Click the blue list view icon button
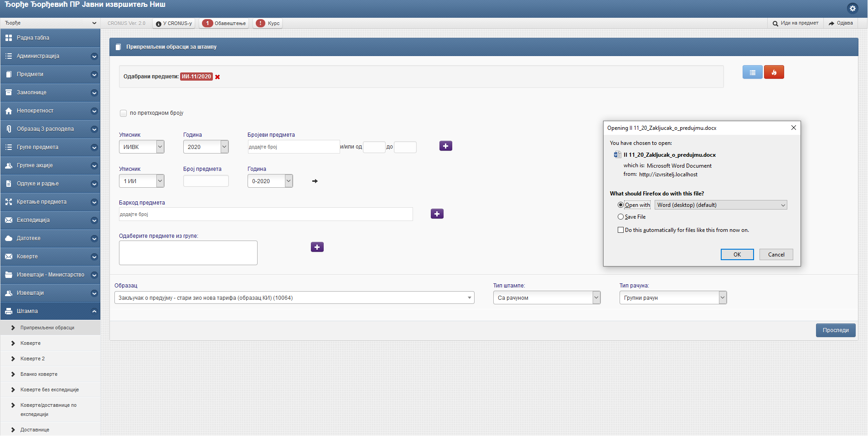 click(752, 72)
